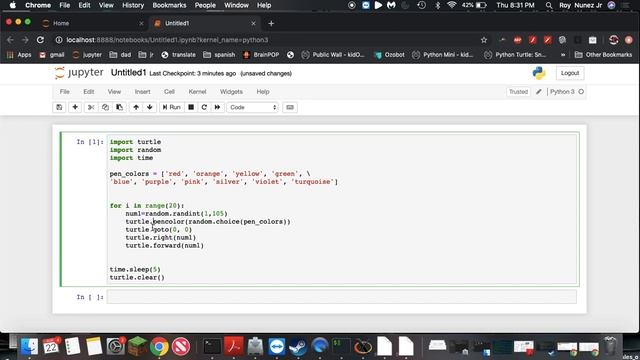Click the pencil edit mode indicator

[x=539, y=92]
